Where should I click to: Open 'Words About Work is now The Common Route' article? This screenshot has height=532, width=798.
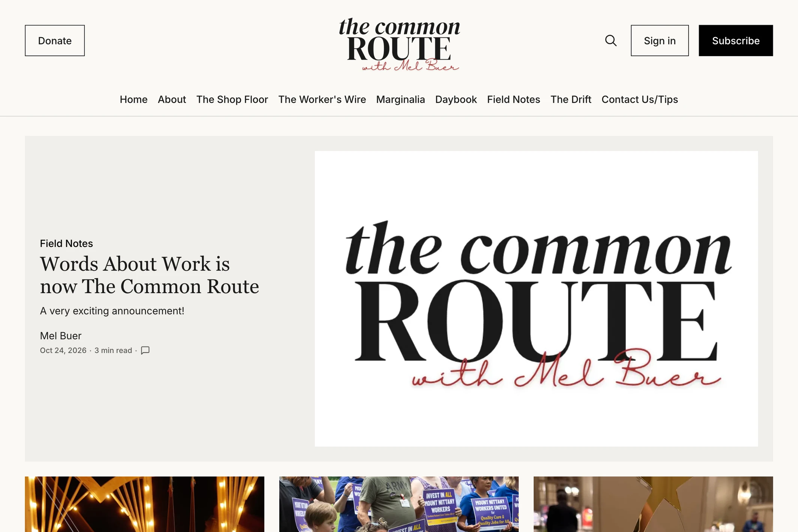[x=149, y=275]
